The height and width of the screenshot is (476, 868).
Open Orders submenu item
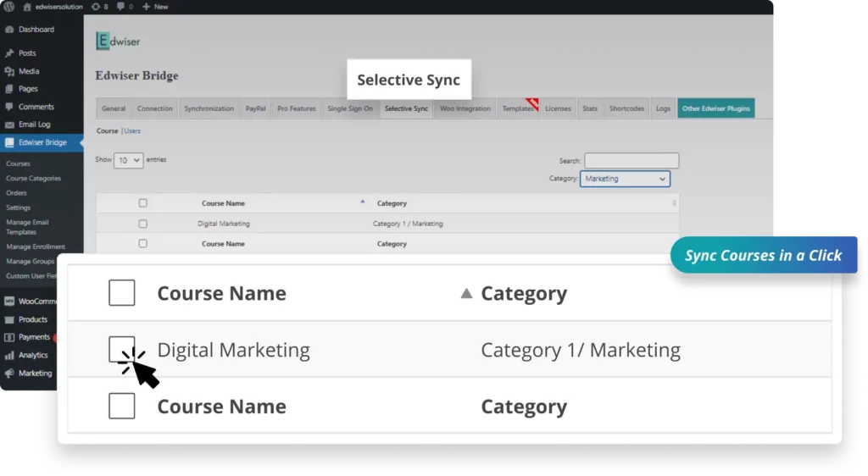(x=16, y=193)
